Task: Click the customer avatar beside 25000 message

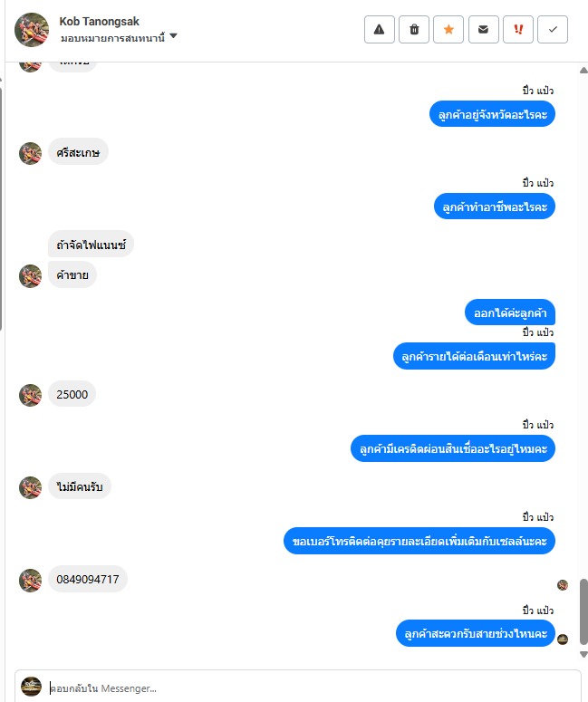Action: pyautogui.click(x=30, y=395)
